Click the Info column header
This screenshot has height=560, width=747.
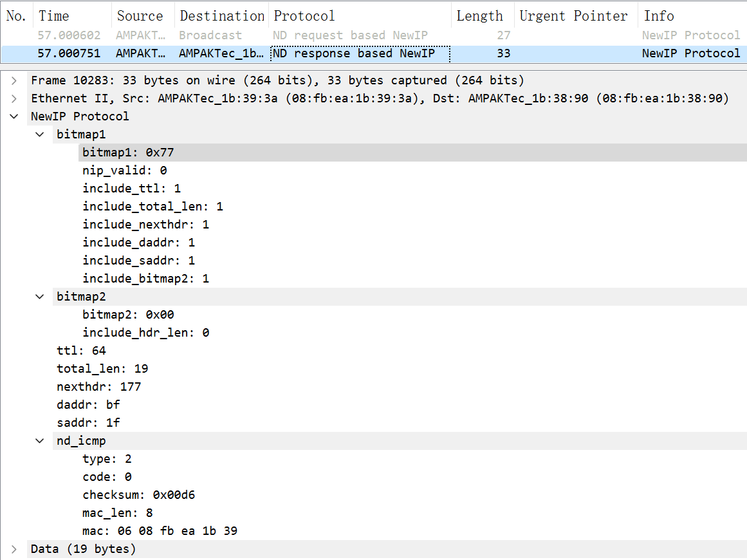pos(659,16)
